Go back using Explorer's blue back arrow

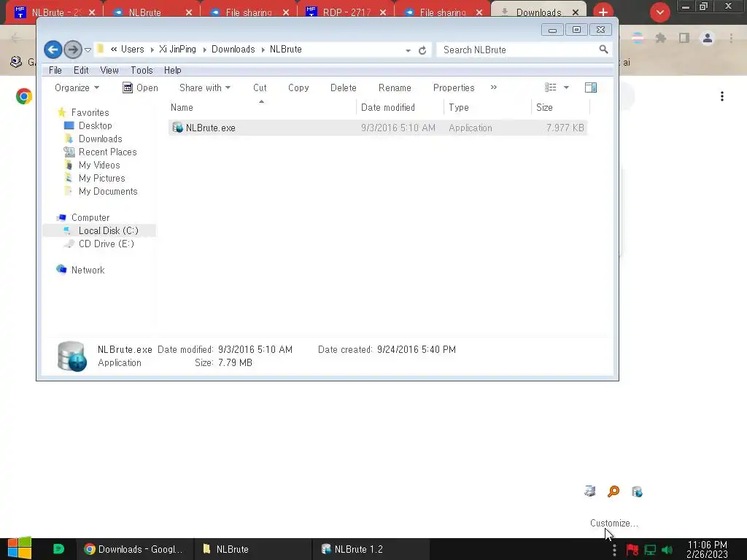tap(53, 50)
